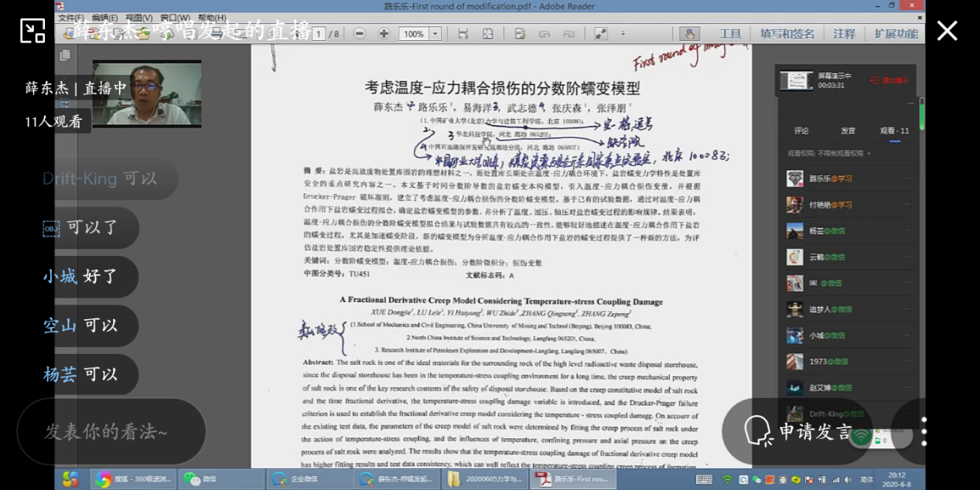
Task: Click the Windows start button on the taskbar
Action: (x=70, y=479)
